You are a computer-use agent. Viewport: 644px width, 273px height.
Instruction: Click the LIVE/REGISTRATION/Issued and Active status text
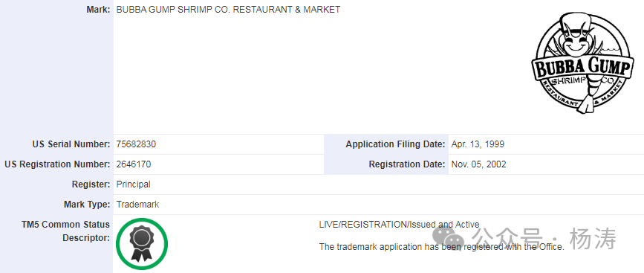tap(399, 225)
